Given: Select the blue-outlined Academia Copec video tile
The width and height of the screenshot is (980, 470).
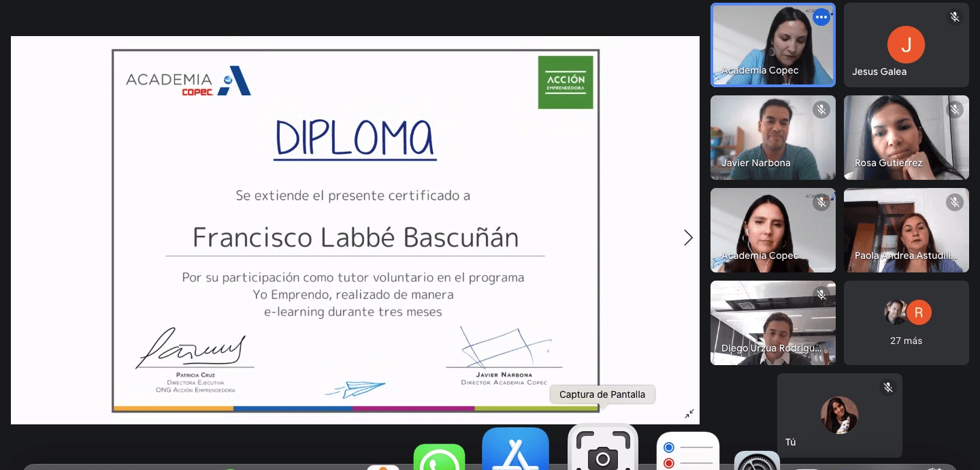Looking at the screenshot, I should pos(773,45).
